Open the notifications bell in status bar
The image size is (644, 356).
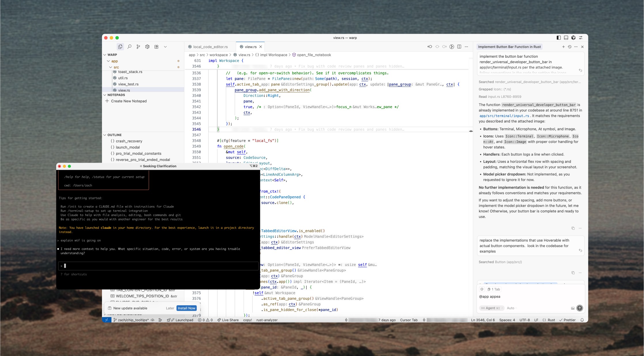(582, 320)
